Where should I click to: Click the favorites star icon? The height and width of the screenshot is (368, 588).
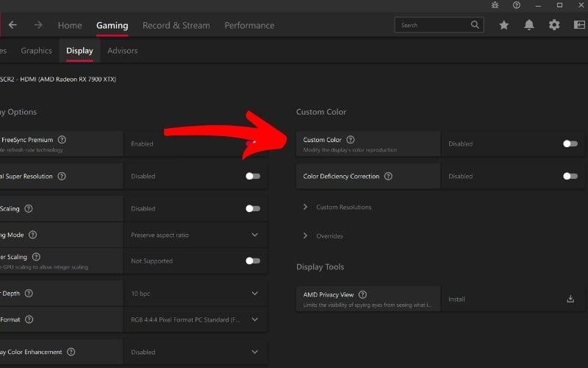(503, 25)
